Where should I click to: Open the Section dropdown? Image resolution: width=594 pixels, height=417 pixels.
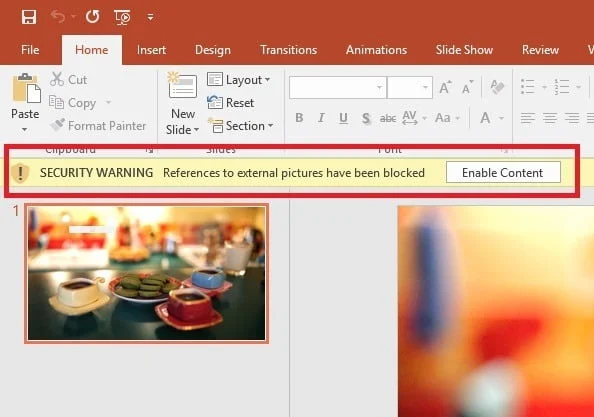tap(240, 125)
